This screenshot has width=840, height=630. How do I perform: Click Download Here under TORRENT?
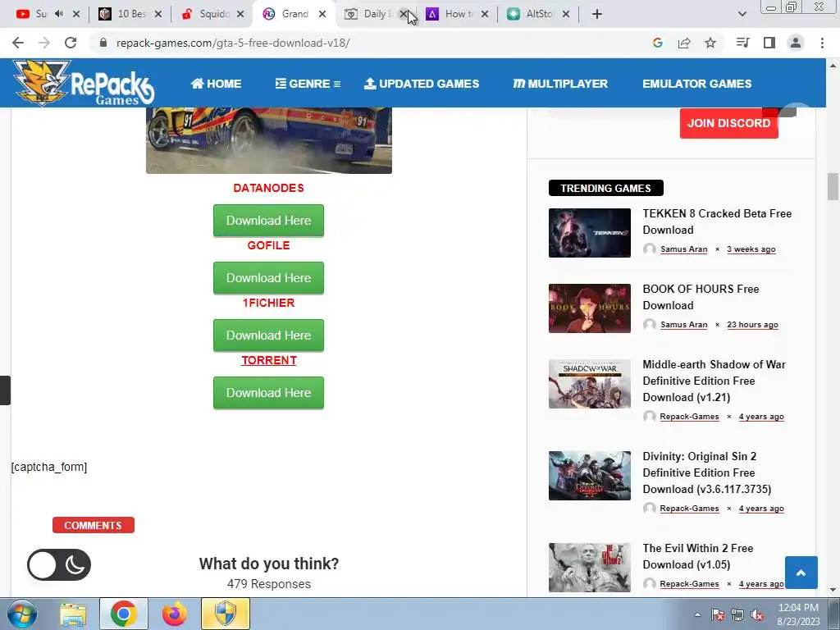tap(268, 393)
